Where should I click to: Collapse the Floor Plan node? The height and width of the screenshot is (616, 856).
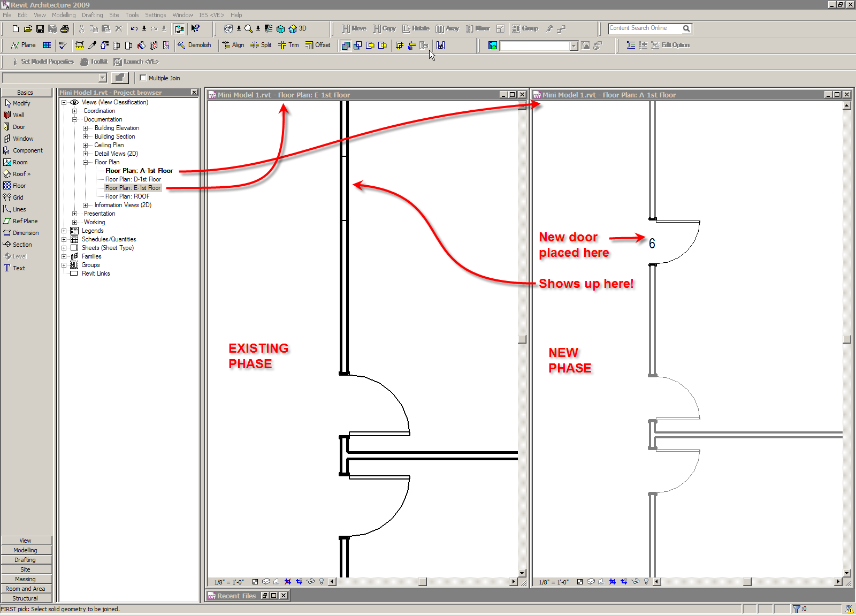[85, 162]
